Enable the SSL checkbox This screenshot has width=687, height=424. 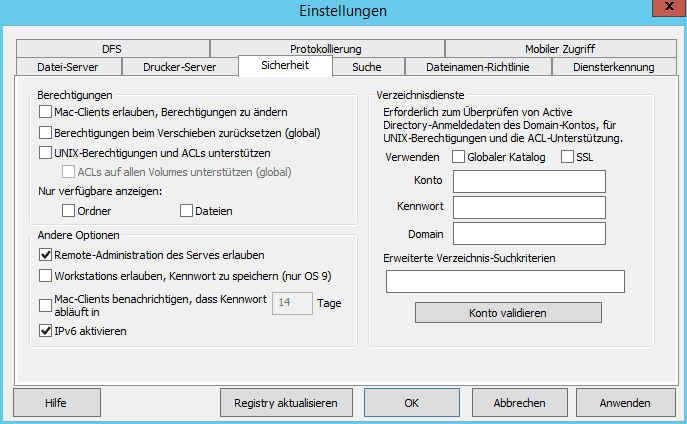point(567,156)
